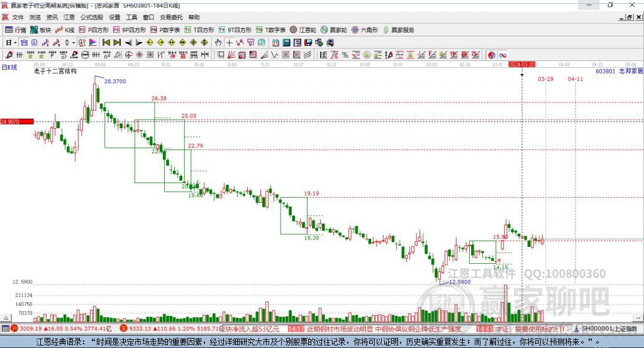Click the red save disk icon
The height and width of the screenshot is (348, 644).
pyautogui.click(x=308, y=43)
